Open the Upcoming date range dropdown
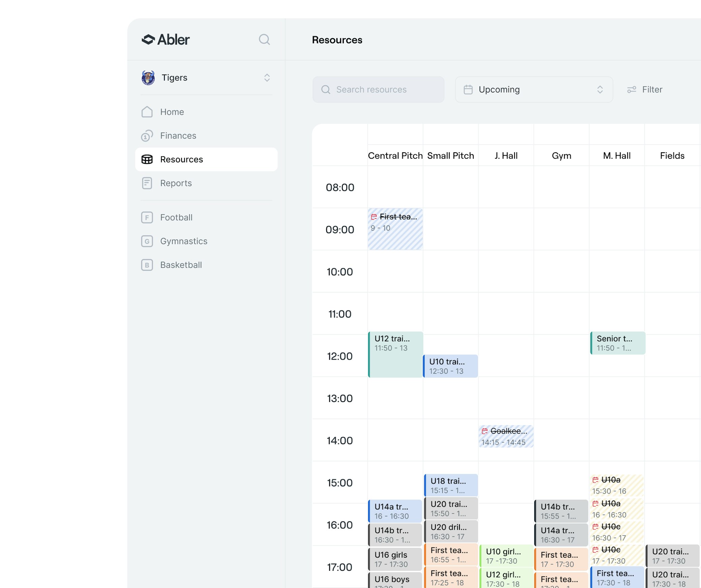The height and width of the screenshot is (588, 701). pyautogui.click(x=534, y=90)
